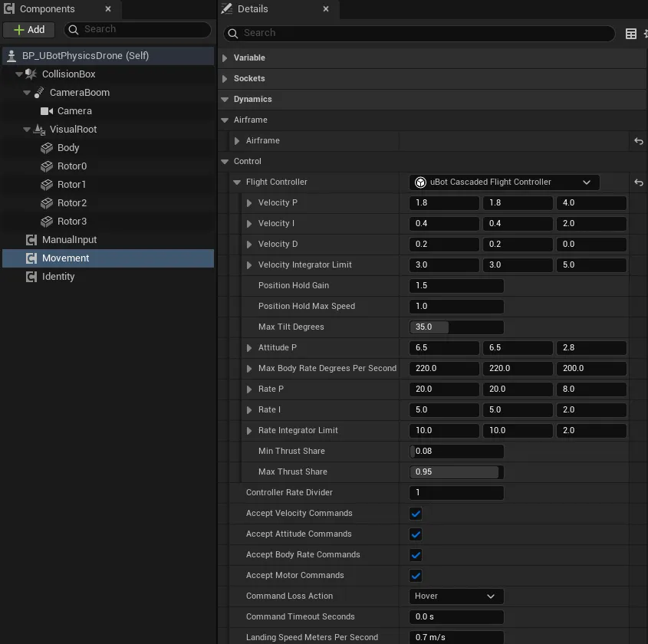Viewport: 648px width, 644px height.
Task: Click the Identity component icon
Action: point(31,276)
